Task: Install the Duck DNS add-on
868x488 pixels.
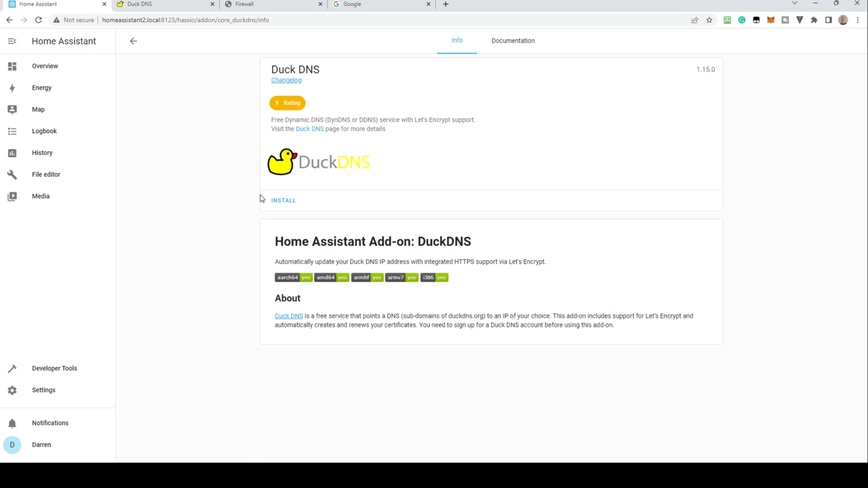Action: pos(283,201)
